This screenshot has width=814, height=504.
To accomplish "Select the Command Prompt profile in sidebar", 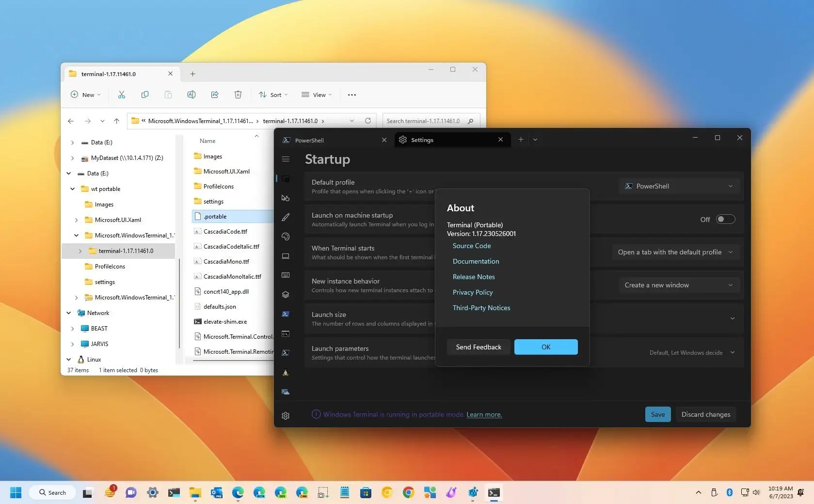I will click(x=286, y=333).
